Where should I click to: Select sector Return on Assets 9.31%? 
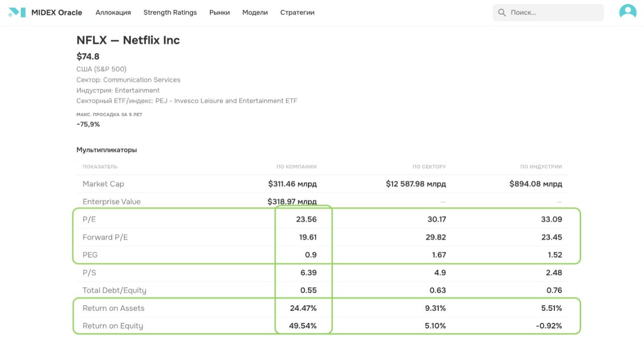coord(435,308)
